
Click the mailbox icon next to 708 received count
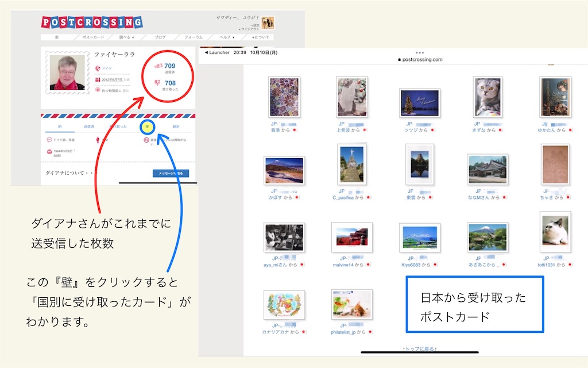pos(157,82)
